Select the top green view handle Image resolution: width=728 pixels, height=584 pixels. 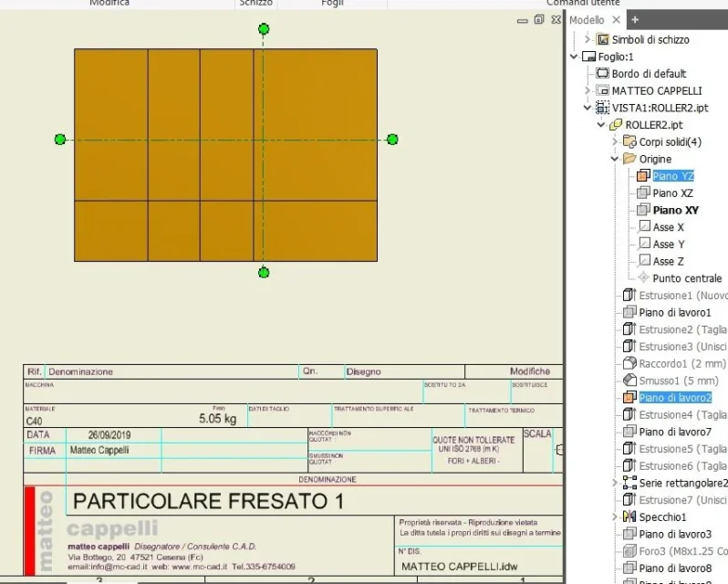click(264, 29)
